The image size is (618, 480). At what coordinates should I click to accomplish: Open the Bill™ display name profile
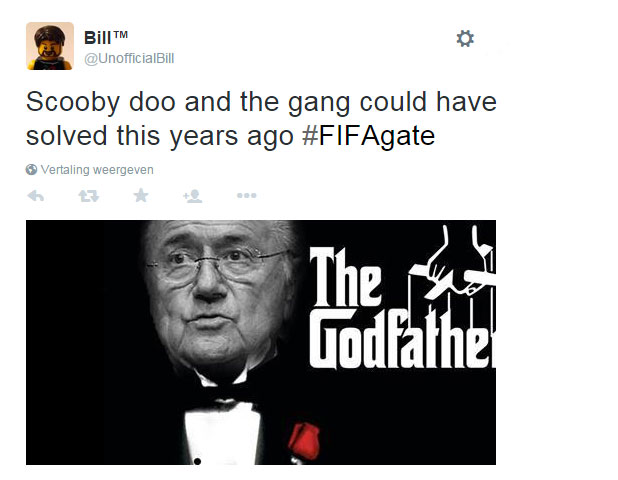[x=106, y=38]
